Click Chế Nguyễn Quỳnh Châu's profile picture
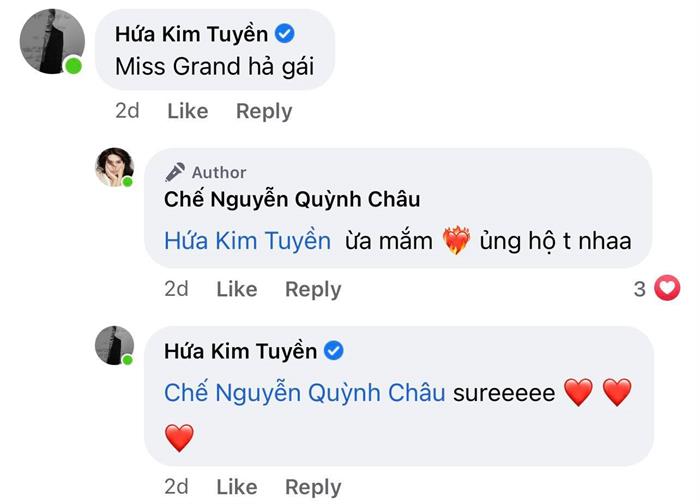Image resolution: width=700 pixels, height=504 pixels. coord(114,166)
